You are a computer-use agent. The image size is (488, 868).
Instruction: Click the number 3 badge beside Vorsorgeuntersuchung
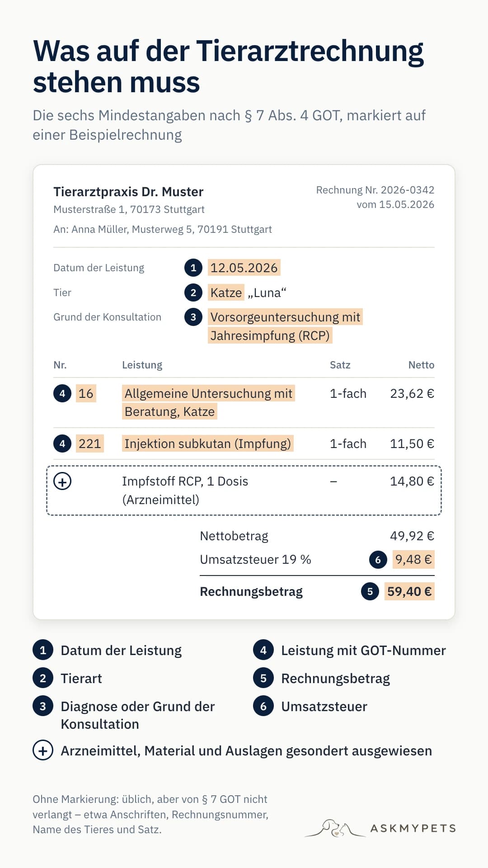coord(193,317)
